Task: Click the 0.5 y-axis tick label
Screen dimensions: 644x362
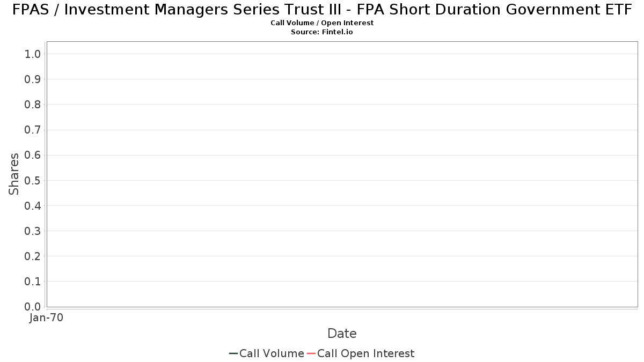Action: 33,180
